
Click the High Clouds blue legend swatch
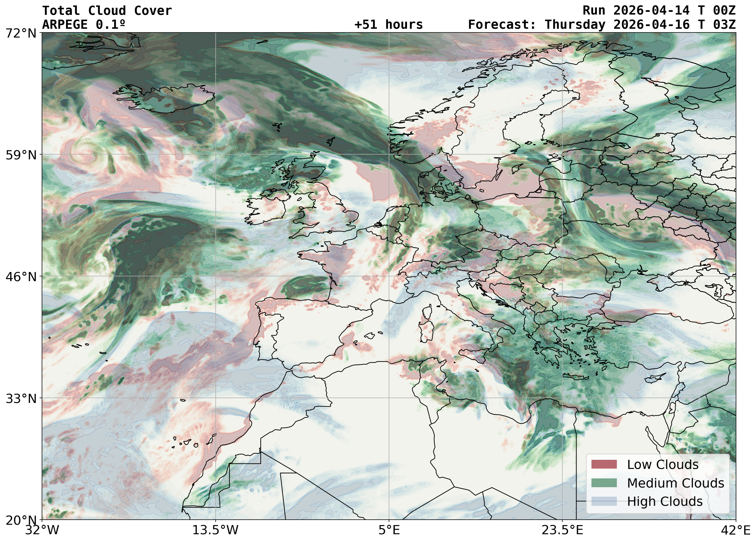pyautogui.click(x=604, y=501)
